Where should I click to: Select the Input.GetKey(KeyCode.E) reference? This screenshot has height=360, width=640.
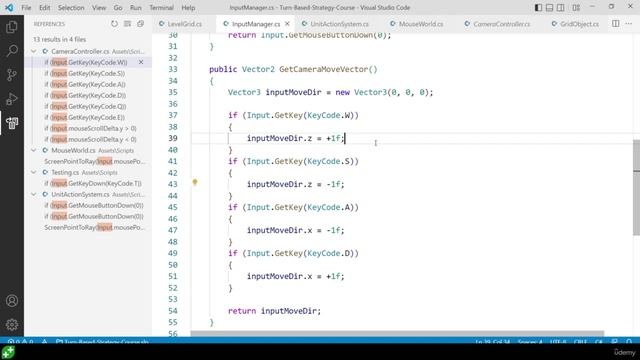point(84,118)
